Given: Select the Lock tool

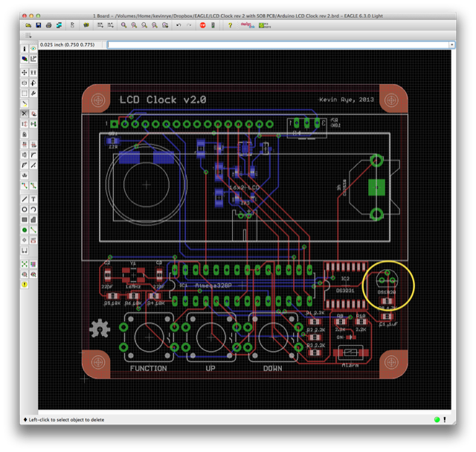Looking at the screenshot, I should pyautogui.click(x=25, y=135).
